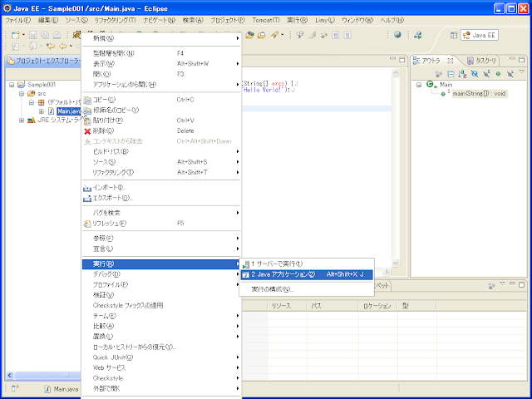Open the Limy menu in menu bar
Image resolution: width=532 pixels, height=399 pixels.
[325, 20]
